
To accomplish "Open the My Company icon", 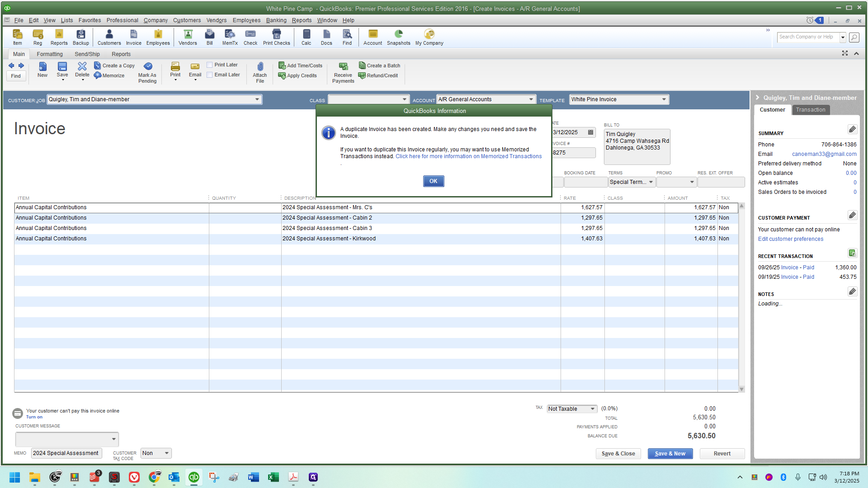I will pos(429,37).
